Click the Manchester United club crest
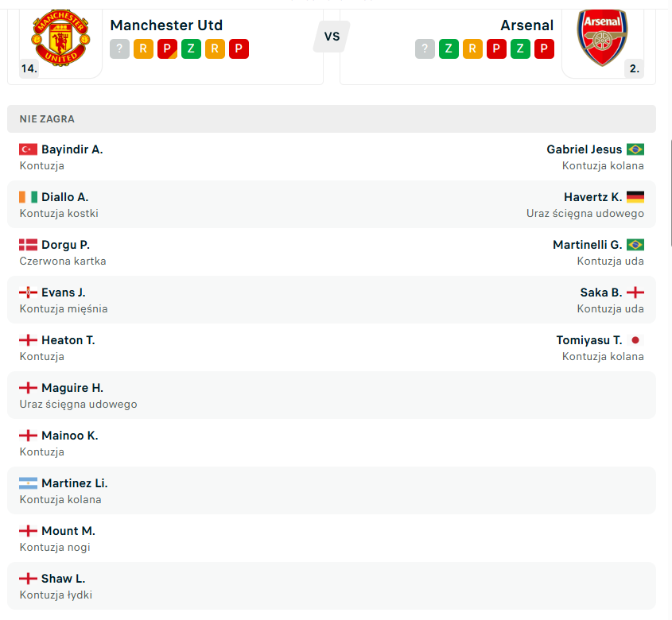Viewport: 672px width, 620px height. point(61,37)
